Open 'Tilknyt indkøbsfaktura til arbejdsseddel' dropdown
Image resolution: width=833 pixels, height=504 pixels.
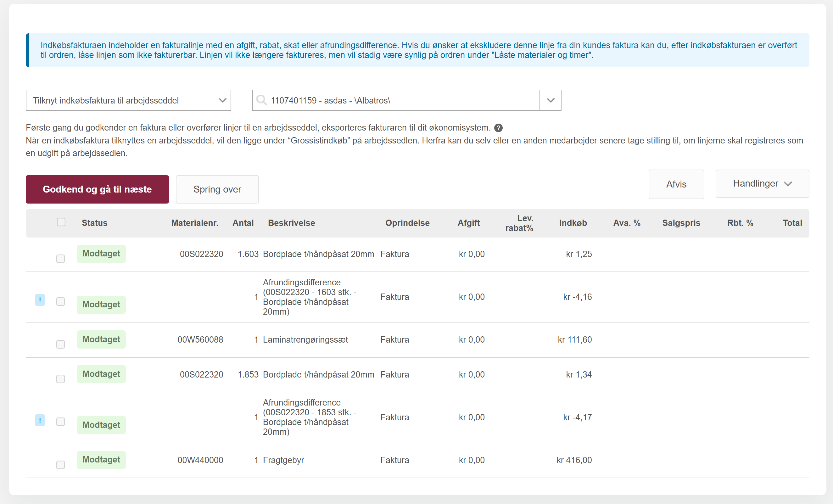point(128,100)
